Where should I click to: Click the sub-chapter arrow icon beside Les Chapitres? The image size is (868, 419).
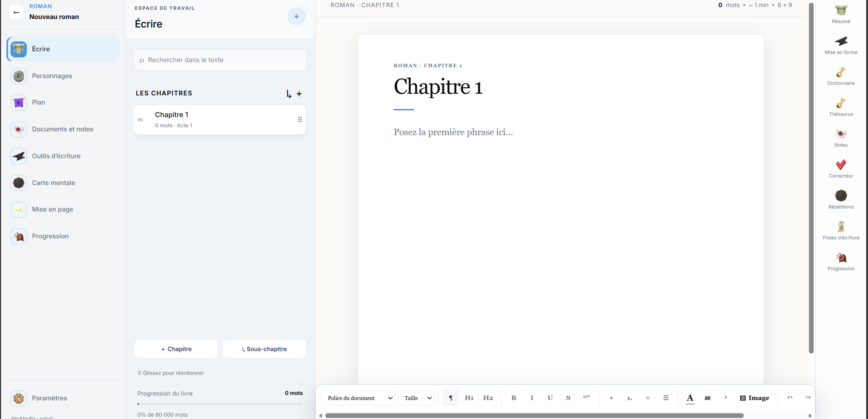click(289, 94)
